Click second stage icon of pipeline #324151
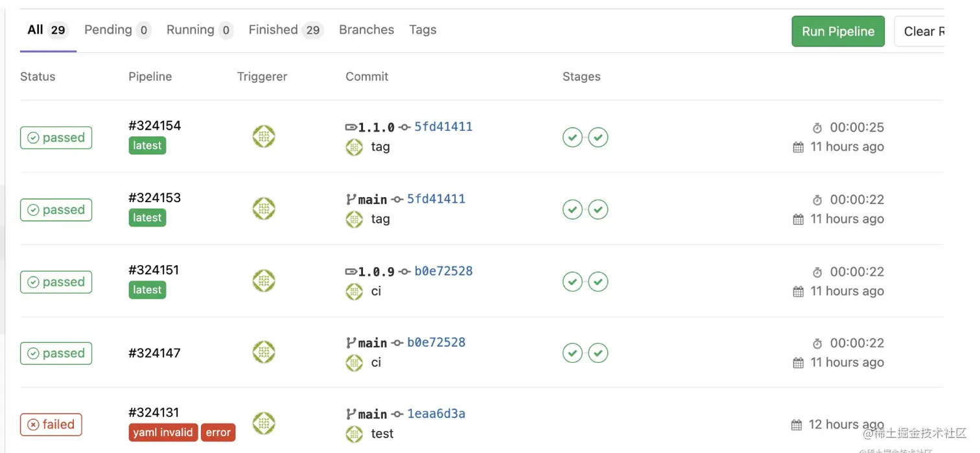 click(x=598, y=282)
